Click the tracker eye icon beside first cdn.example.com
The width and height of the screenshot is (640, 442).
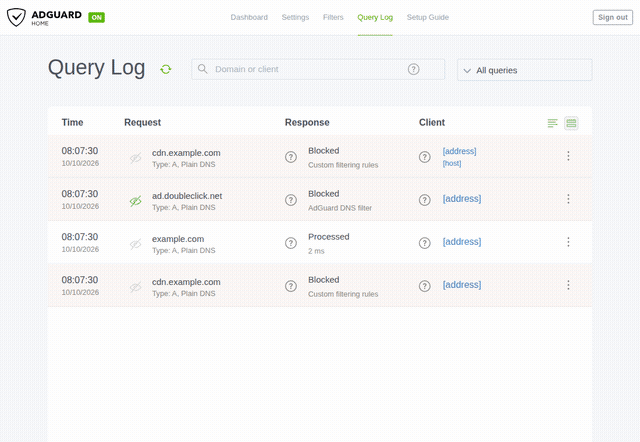tap(136, 158)
